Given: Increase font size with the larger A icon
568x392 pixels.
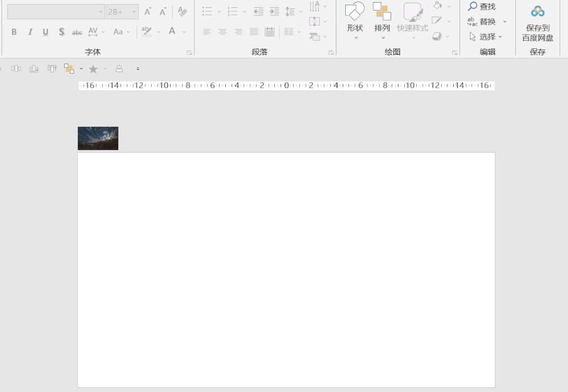Looking at the screenshot, I should [147, 12].
